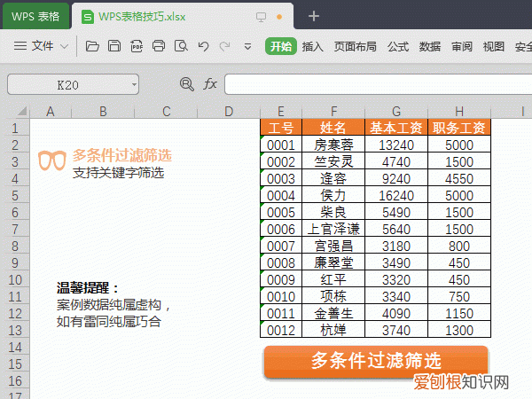The width and height of the screenshot is (532, 399).
Task: Select column A header
Action: 51,112
